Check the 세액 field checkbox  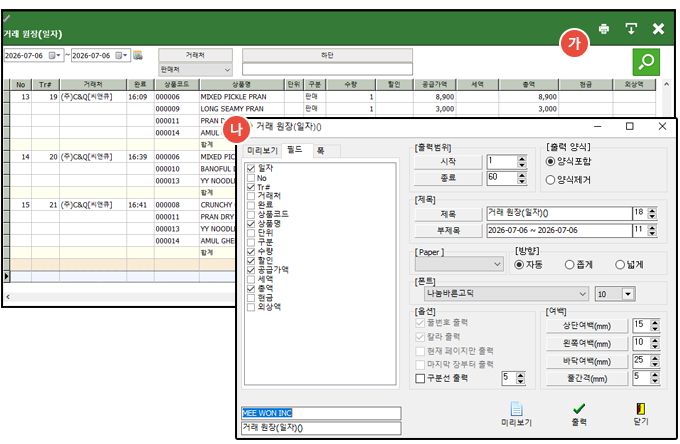251,279
